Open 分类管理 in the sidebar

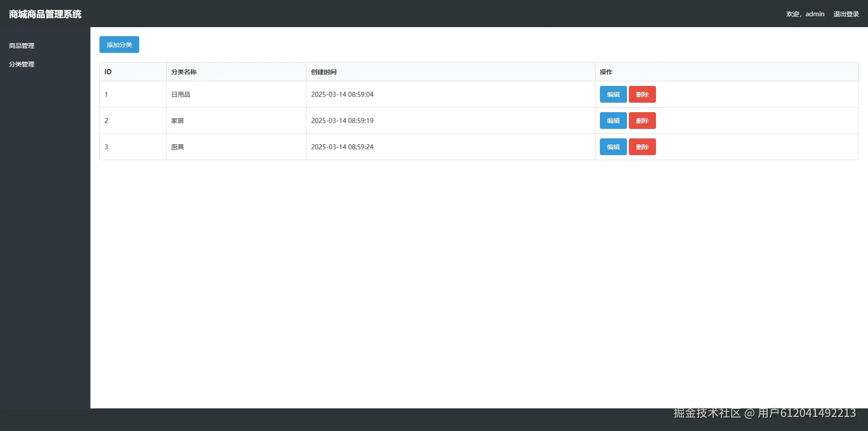pos(22,64)
